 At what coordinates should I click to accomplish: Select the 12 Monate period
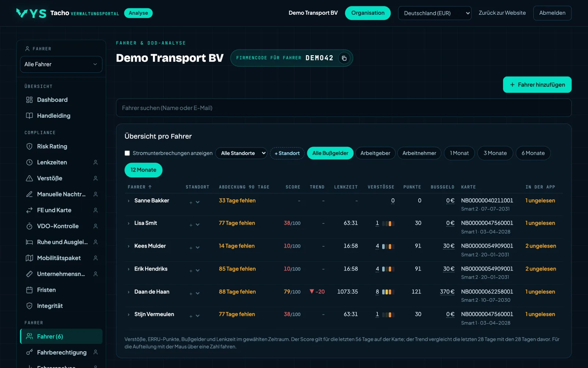pyautogui.click(x=143, y=170)
